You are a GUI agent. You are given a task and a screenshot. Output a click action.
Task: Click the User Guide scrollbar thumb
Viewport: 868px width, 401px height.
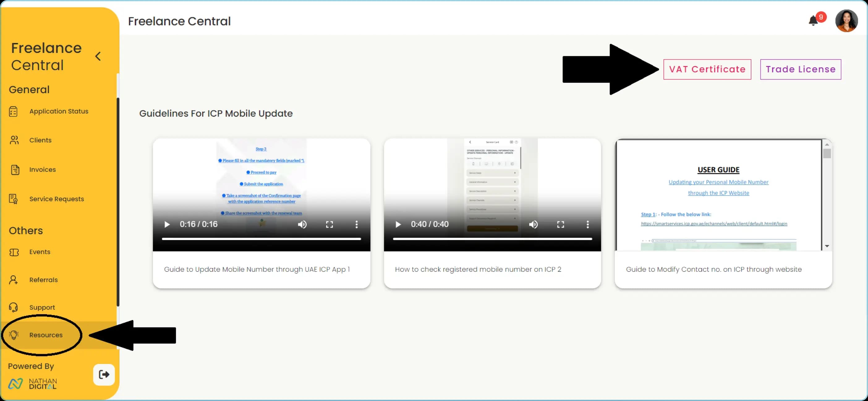click(x=827, y=153)
